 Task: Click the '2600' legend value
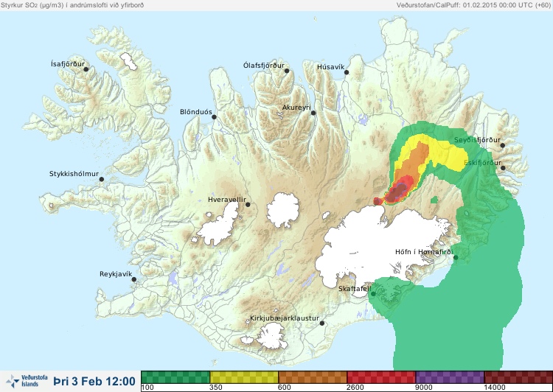(355, 388)
